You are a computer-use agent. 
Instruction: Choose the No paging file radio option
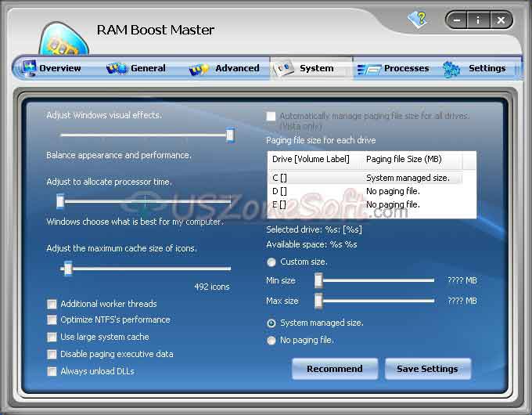[271, 340]
